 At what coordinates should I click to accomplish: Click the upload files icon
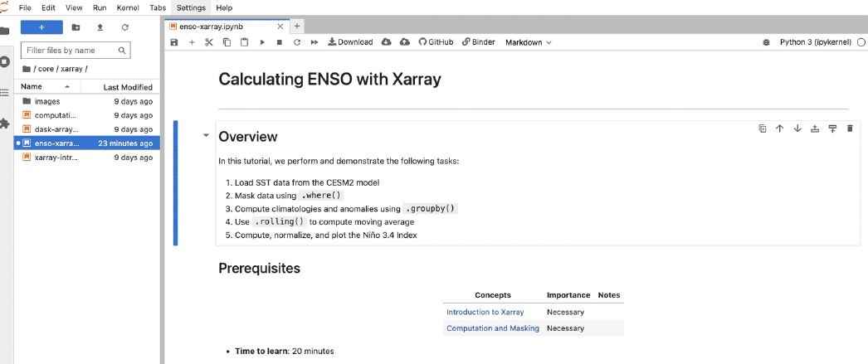click(100, 27)
